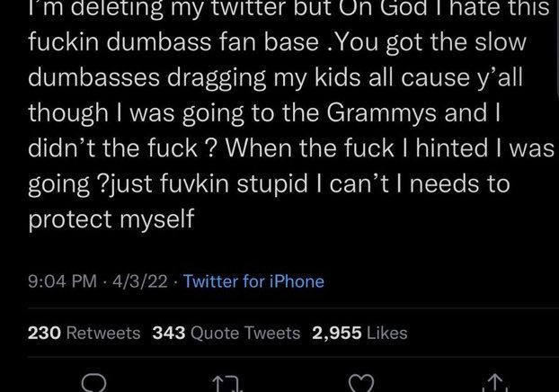View the 230 Retweets list
559x392 pixels.
(84, 333)
